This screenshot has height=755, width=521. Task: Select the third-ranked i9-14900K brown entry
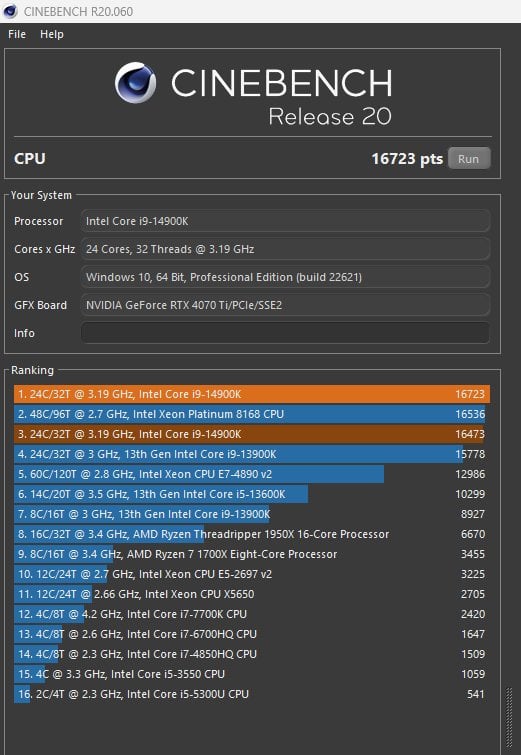pos(252,434)
